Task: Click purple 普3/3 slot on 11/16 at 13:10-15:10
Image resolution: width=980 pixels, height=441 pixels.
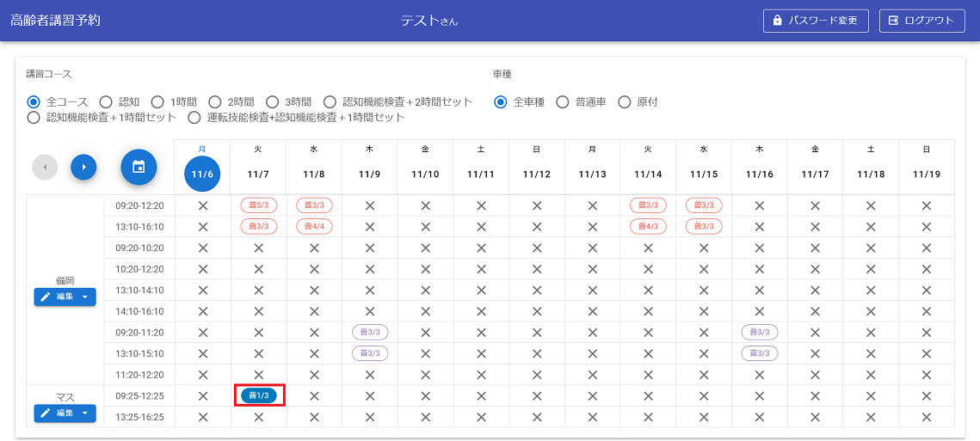Action: point(759,353)
